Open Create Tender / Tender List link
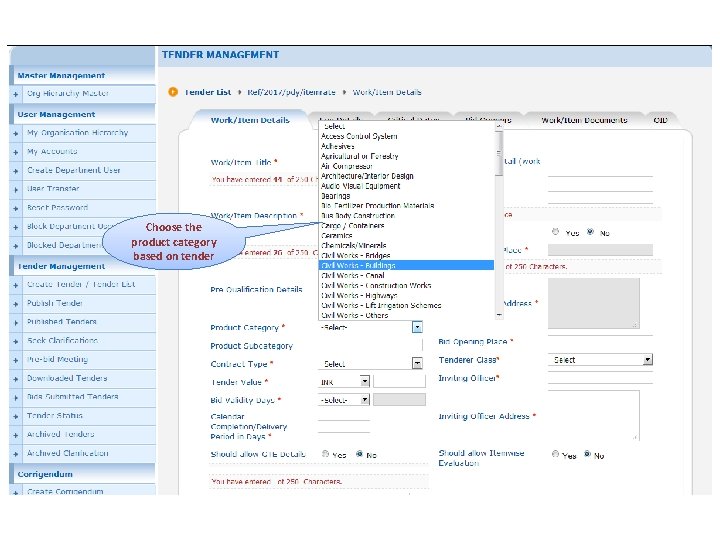This screenshot has height=540, width=720. click(81, 284)
